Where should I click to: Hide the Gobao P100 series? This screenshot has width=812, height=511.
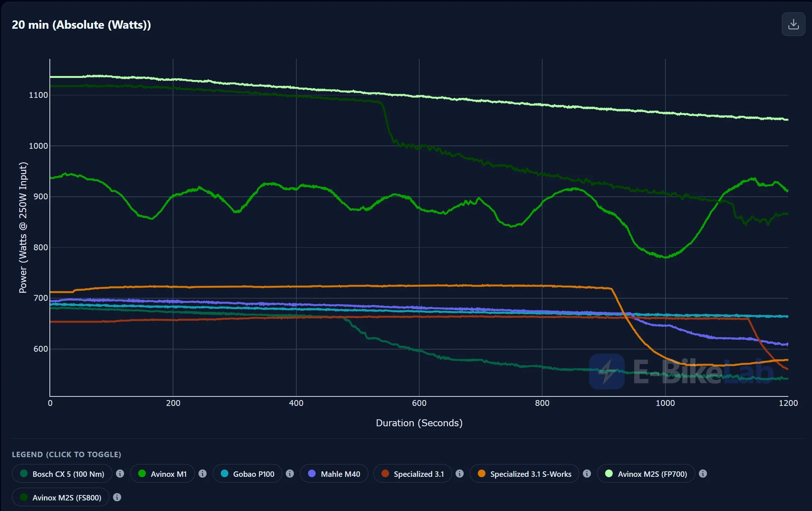248,474
